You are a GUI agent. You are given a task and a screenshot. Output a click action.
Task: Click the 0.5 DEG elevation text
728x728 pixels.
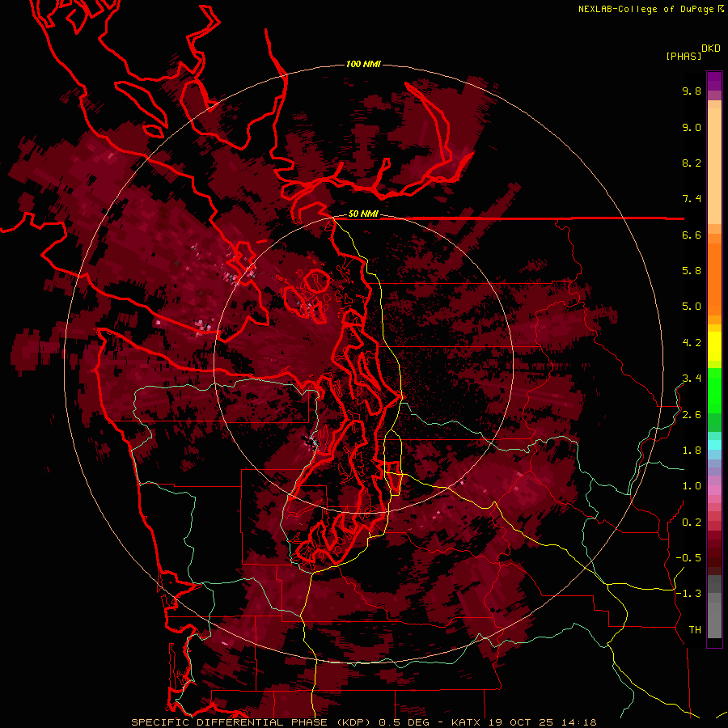point(404,722)
